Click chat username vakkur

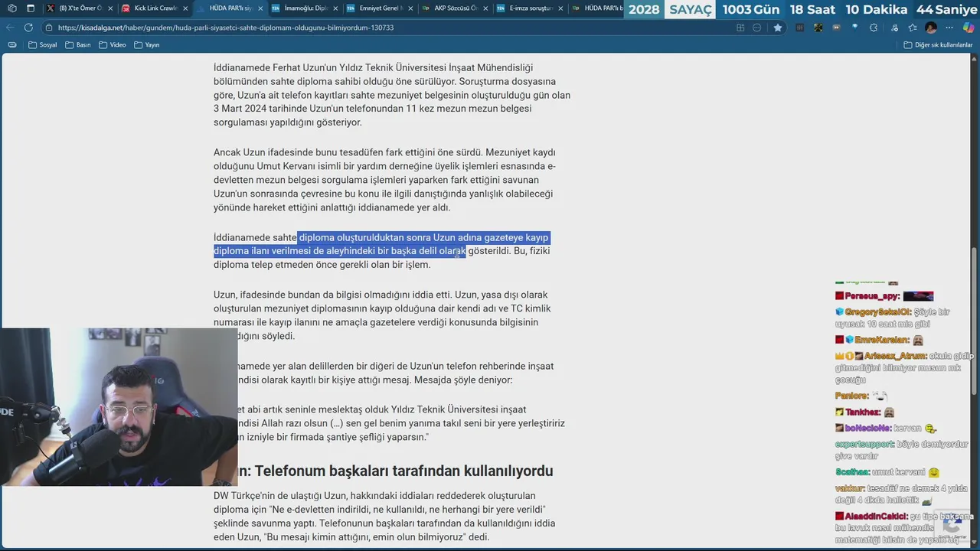click(850, 488)
